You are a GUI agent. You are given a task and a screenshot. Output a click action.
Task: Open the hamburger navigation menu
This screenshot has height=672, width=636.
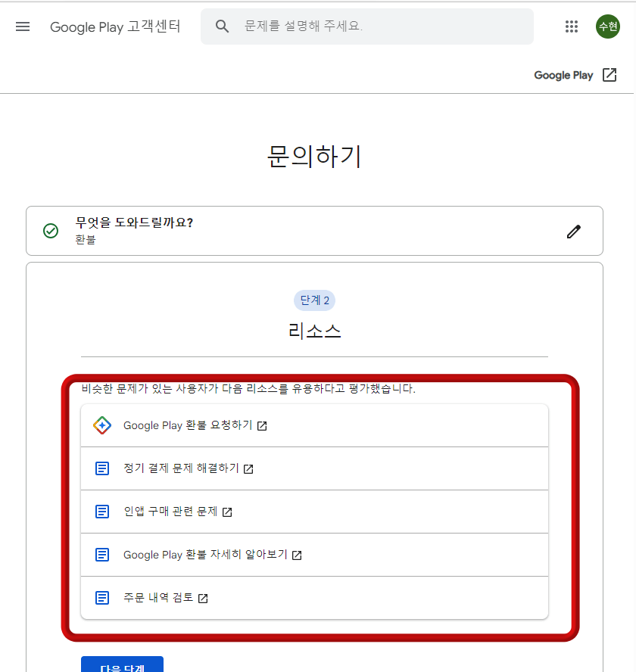pyautogui.click(x=22, y=26)
